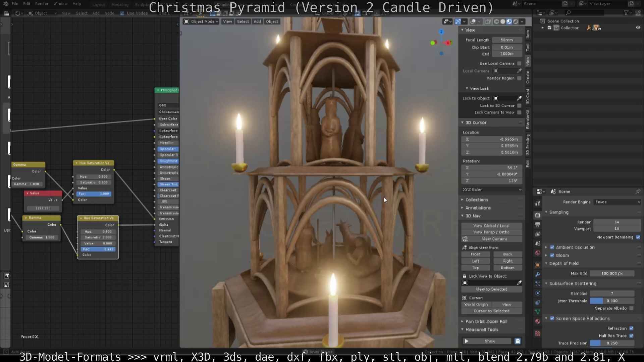Uncheck Bloom checkbox
The image size is (644, 362).
(552, 256)
